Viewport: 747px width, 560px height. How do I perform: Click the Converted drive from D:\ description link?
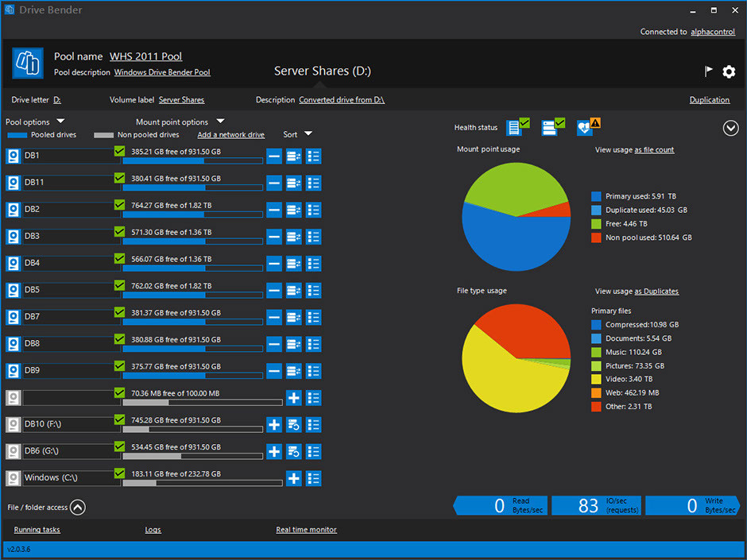tap(342, 100)
